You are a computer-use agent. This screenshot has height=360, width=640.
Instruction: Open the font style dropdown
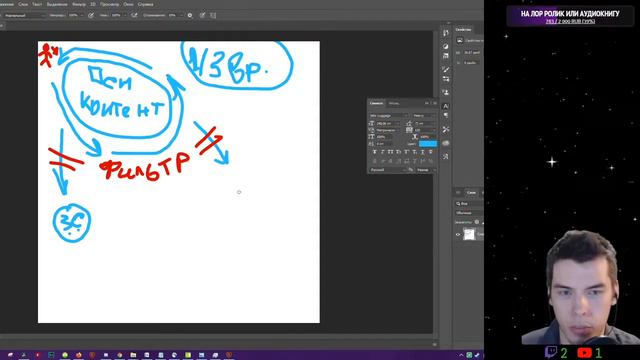click(x=424, y=116)
